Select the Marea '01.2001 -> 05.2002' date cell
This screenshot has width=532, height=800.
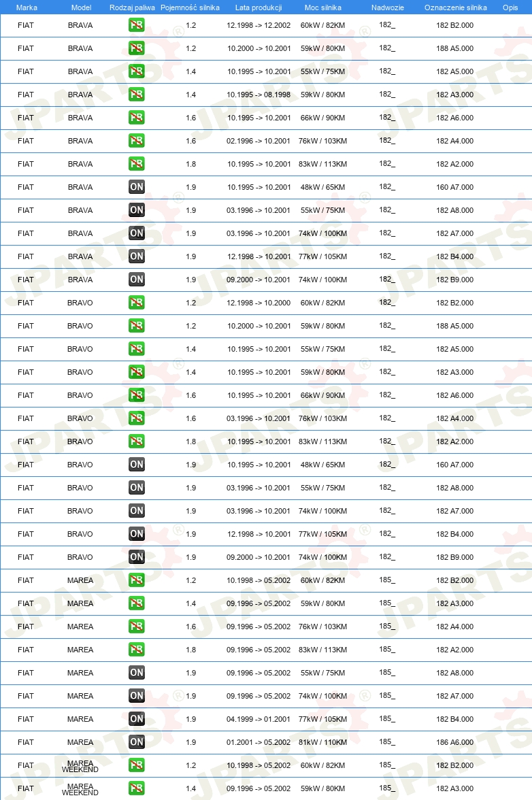(259, 742)
